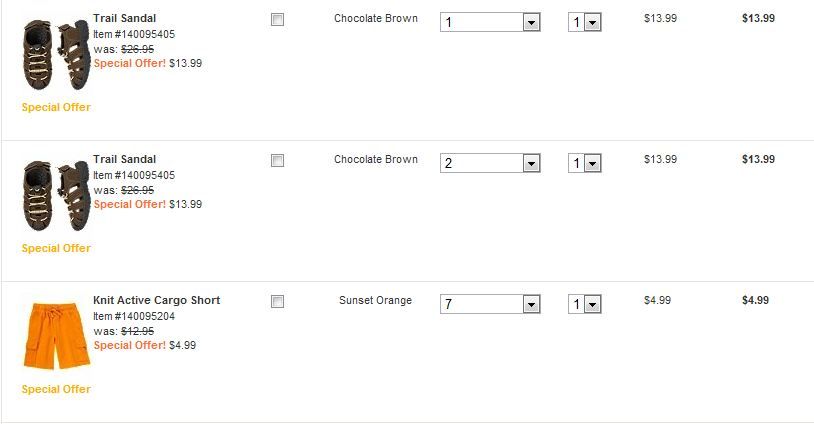814x424 pixels.
Task: Click the Trail Sandal title in the size 2 row
Action: coord(124,159)
